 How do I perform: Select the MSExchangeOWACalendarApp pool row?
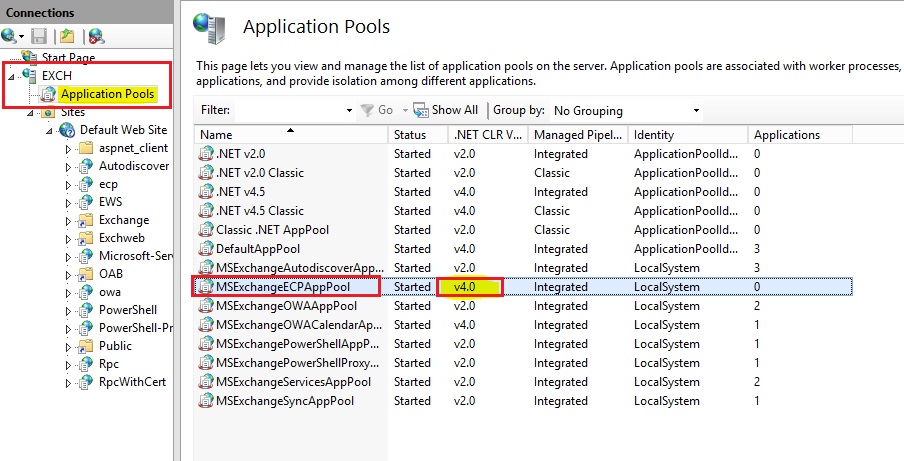(x=523, y=325)
